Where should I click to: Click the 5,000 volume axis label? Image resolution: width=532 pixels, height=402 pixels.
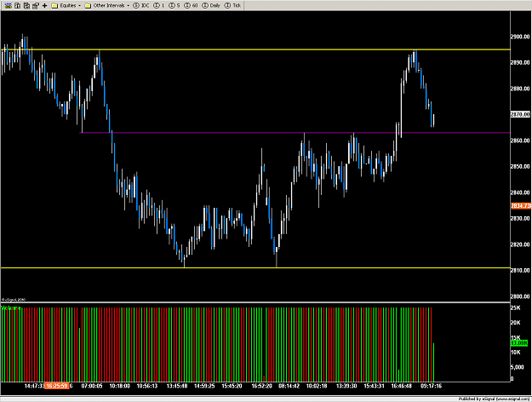[518, 367]
